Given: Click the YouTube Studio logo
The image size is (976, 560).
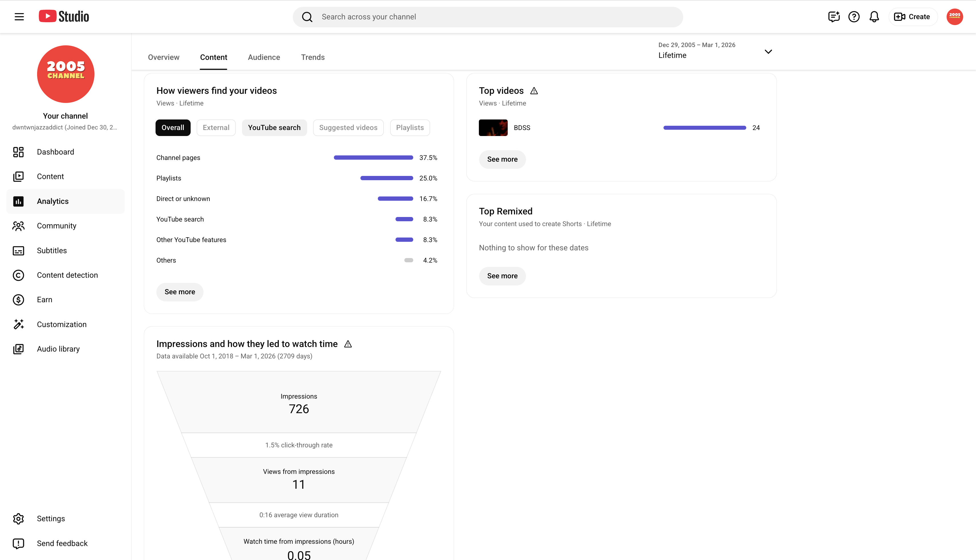Looking at the screenshot, I should 64,17.
